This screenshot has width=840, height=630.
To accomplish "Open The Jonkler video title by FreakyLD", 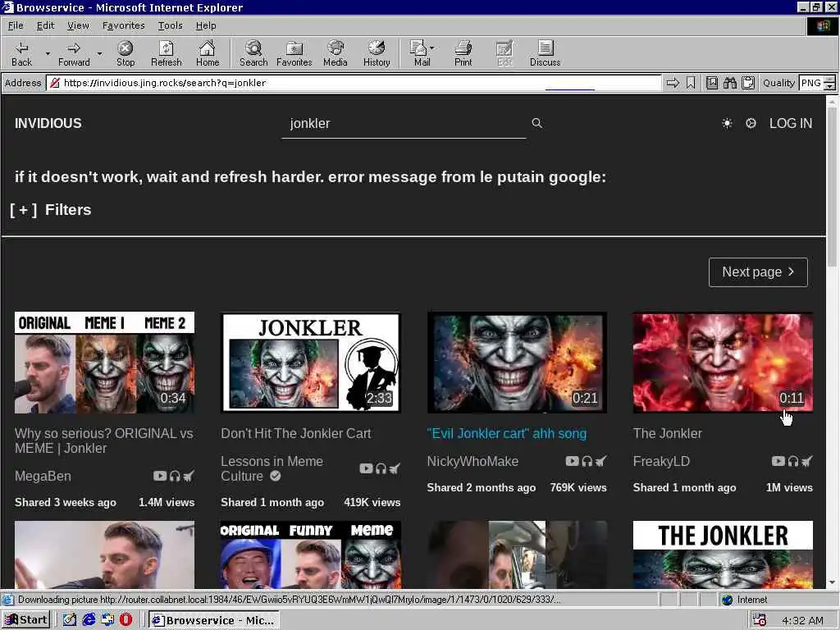I will pos(668,433).
